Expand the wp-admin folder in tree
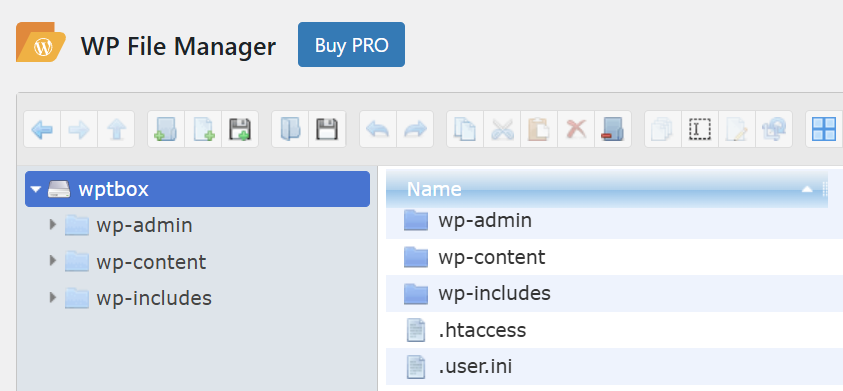 tap(53, 224)
